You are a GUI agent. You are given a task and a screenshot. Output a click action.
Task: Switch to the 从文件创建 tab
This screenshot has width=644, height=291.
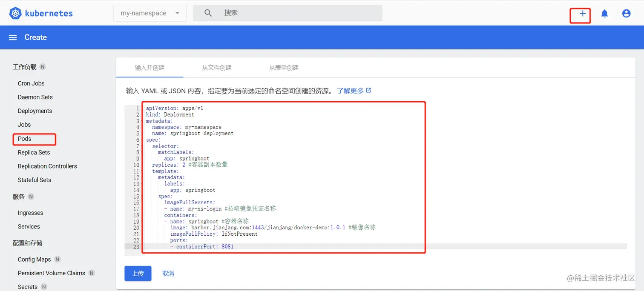pos(217,68)
